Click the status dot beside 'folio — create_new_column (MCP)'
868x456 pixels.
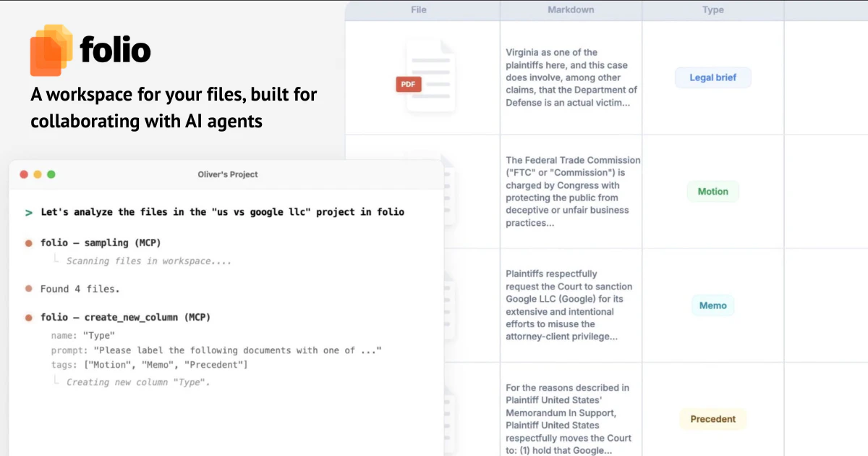pos(27,317)
